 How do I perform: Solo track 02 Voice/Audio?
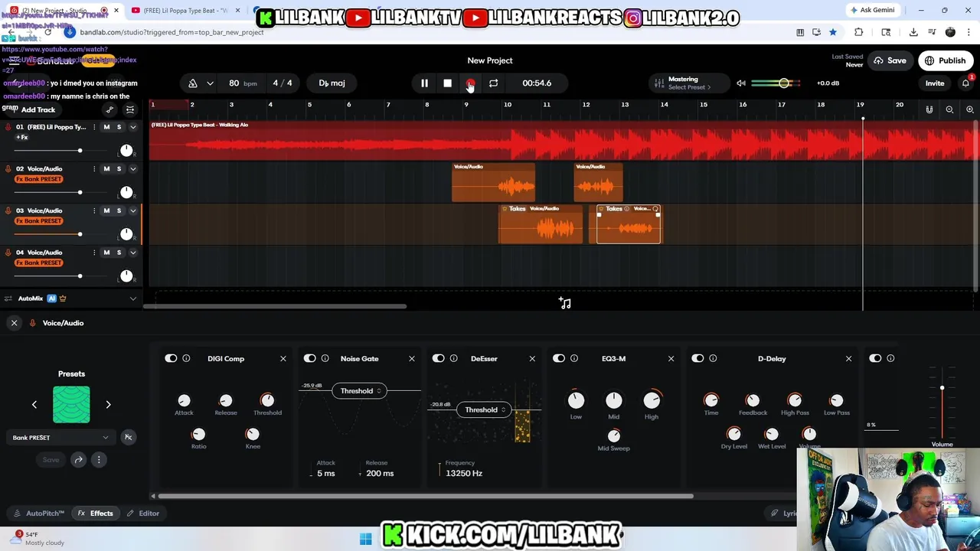coord(119,168)
